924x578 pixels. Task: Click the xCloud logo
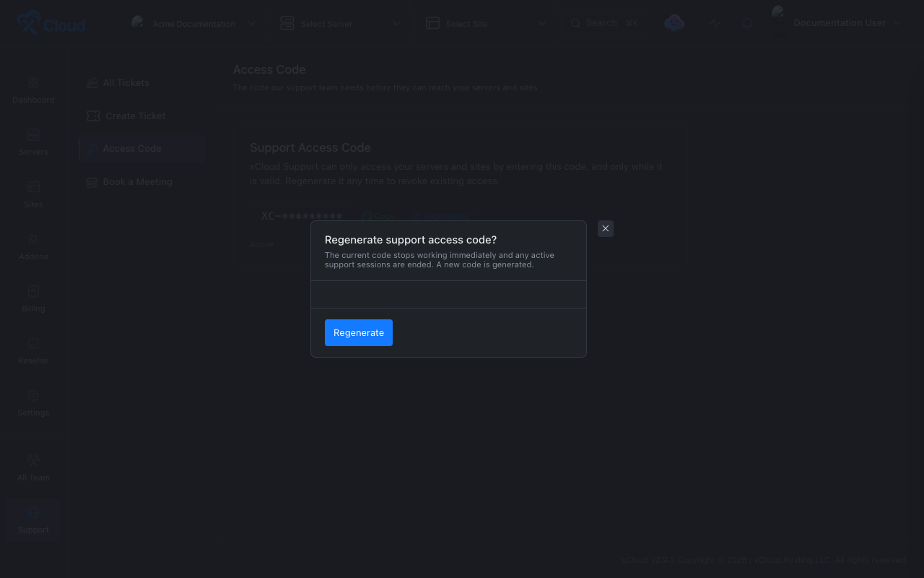51,24
